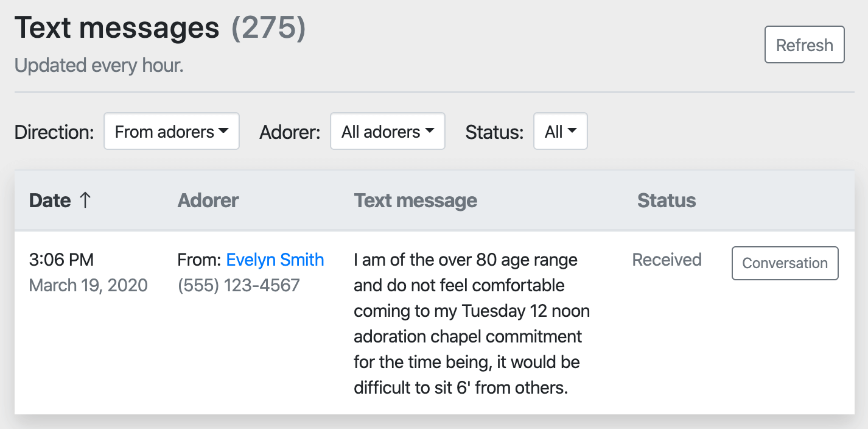Click the 'Updated every hour.' subtitle
The height and width of the screenshot is (429, 868).
pos(99,65)
